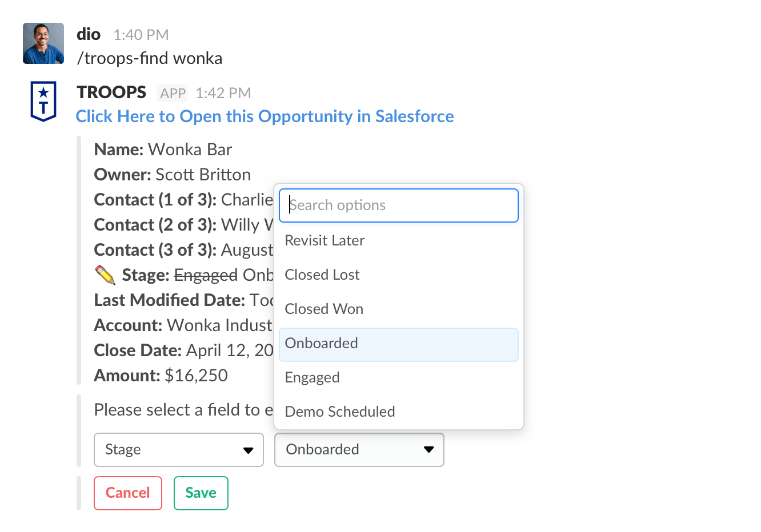The width and height of the screenshot is (761, 532).
Task: Choose Closed Lost from the list
Action: point(322,275)
